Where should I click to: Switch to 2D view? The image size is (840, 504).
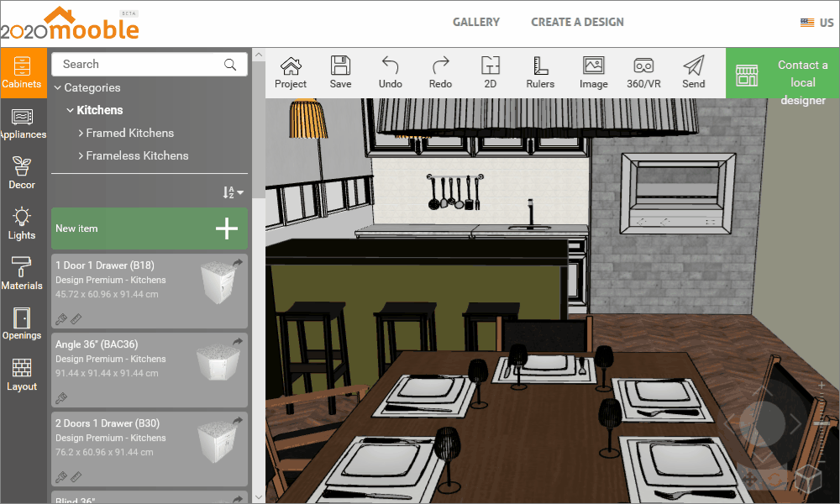pyautogui.click(x=491, y=72)
